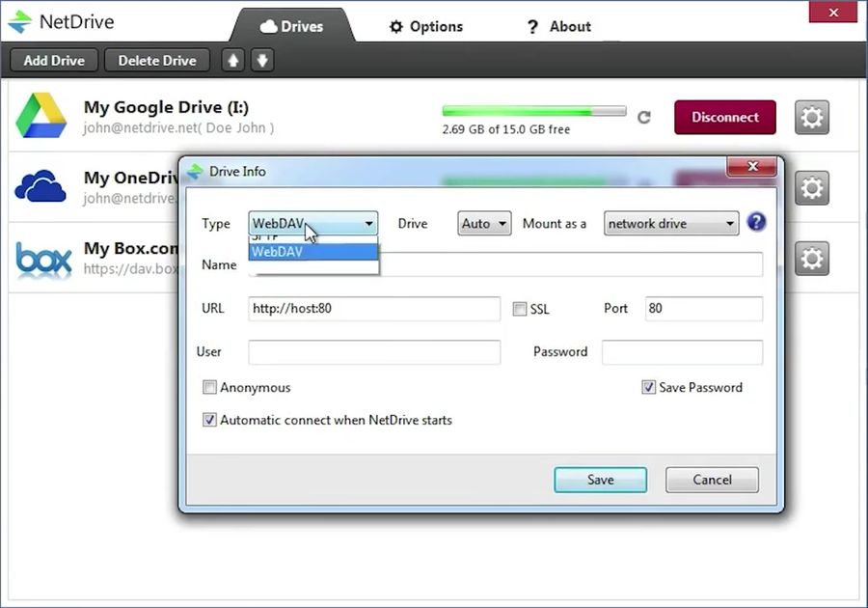Toggle the SSL checkbox

tap(519, 309)
